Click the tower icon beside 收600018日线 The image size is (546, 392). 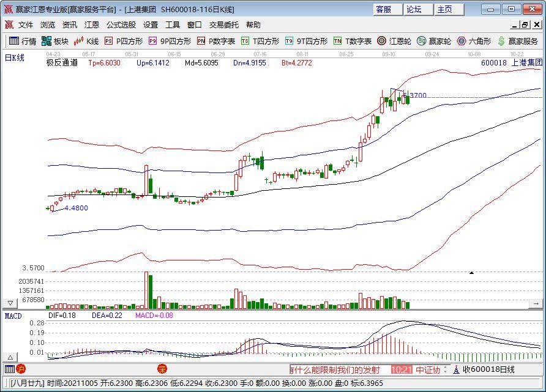click(x=456, y=369)
